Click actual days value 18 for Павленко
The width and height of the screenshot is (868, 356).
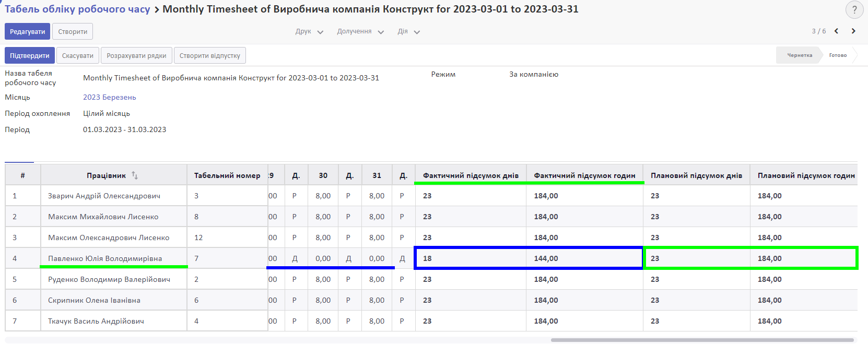(427, 258)
